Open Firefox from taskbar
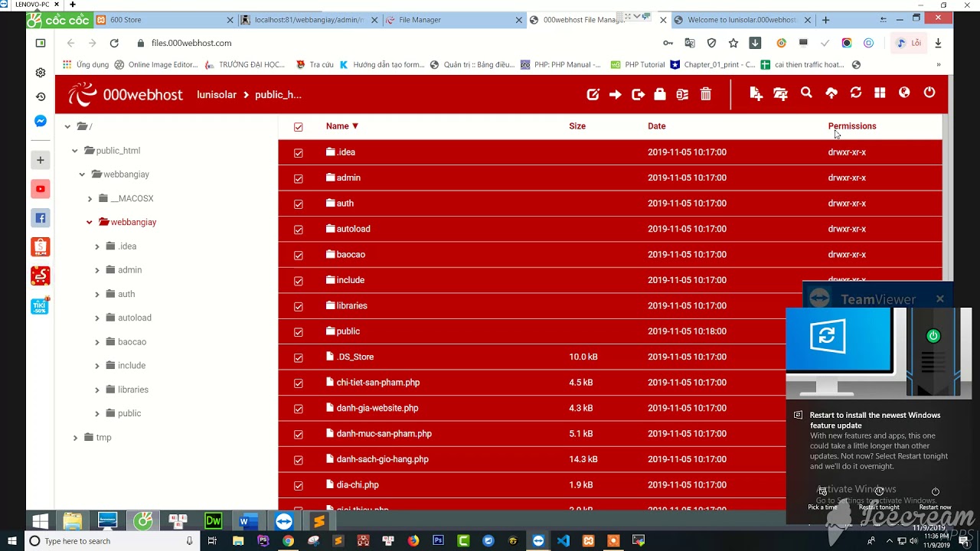 pyautogui.click(x=413, y=540)
